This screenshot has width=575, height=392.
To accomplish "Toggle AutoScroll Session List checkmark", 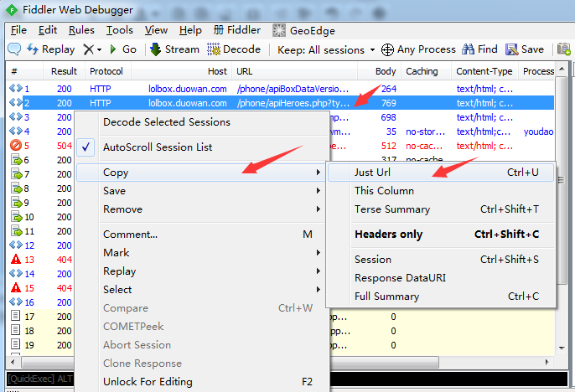I will [x=85, y=147].
